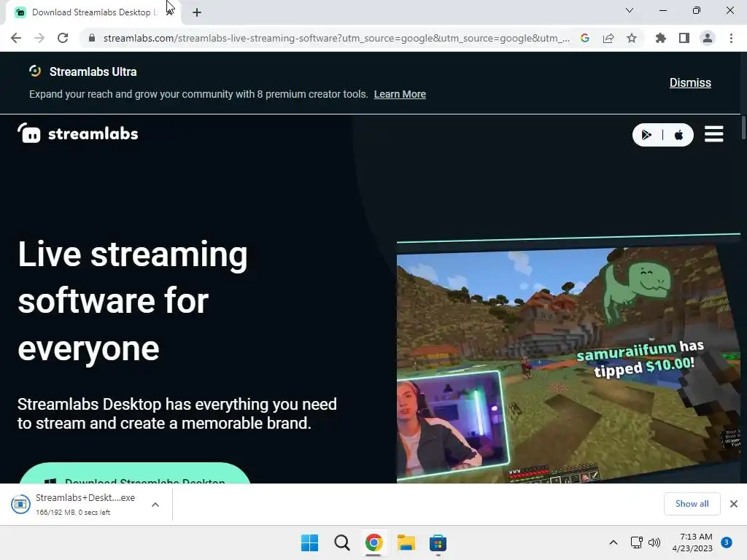This screenshot has height=560, width=747.
Task: Go back to the previous page
Action: coord(16,38)
